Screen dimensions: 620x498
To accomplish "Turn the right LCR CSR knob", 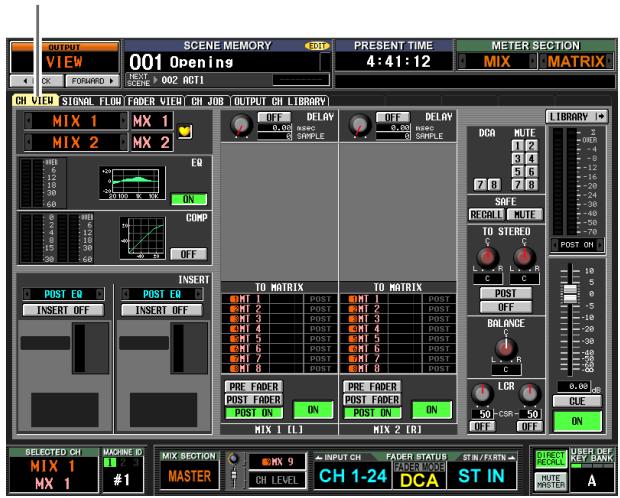I will pyautogui.click(x=530, y=393).
